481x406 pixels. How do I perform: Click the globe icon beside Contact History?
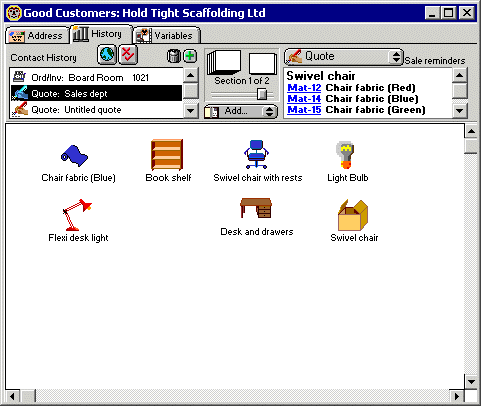pos(107,55)
